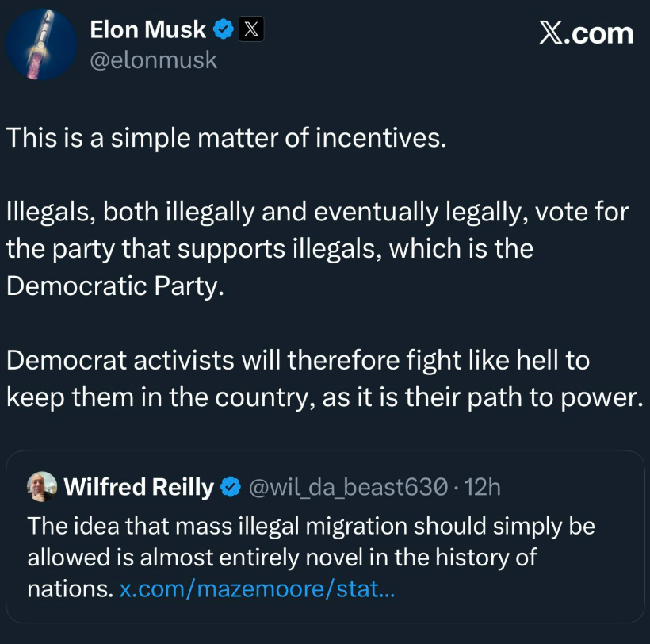Screen dimensions: 650x644
Task: Click the word 'nations.' in the quoted post
Action: [x=70, y=589]
